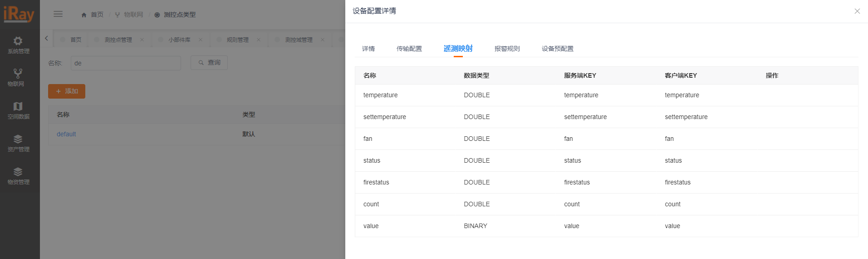Switch to the 首页 page tab

pyautogui.click(x=71, y=40)
